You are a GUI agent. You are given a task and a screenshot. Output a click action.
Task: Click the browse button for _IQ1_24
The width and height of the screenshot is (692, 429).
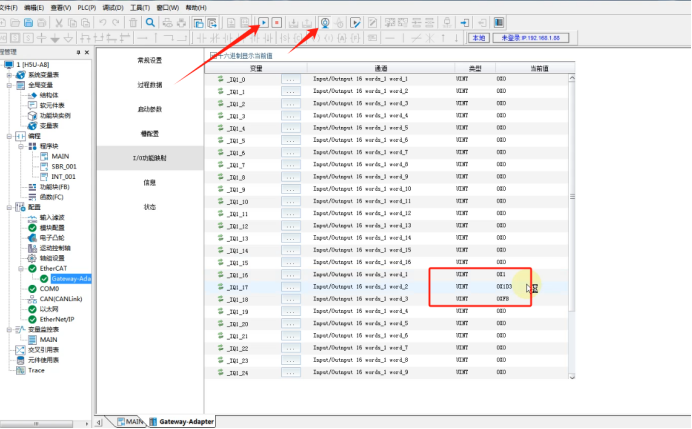[x=290, y=373]
